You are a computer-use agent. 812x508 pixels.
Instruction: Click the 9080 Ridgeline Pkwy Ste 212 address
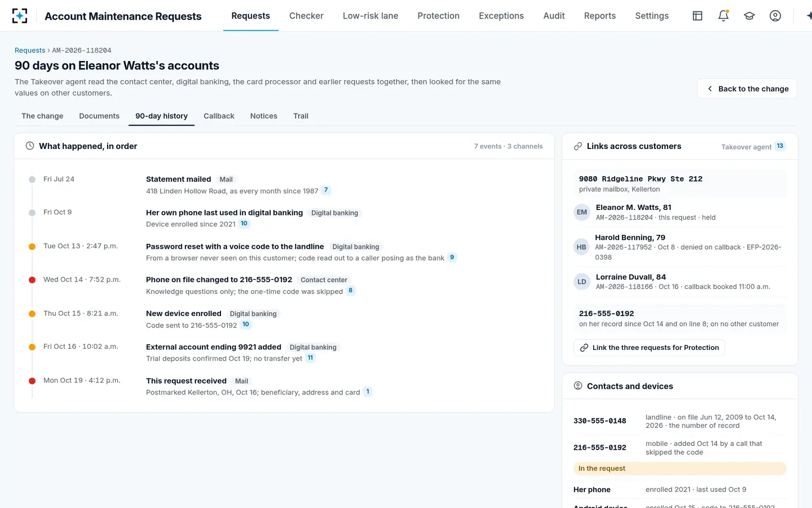pyautogui.click(x=641, y=179)
